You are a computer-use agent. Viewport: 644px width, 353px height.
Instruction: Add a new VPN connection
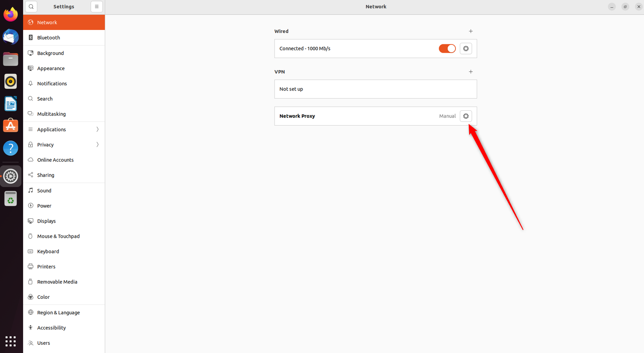(x=471, y=72)
